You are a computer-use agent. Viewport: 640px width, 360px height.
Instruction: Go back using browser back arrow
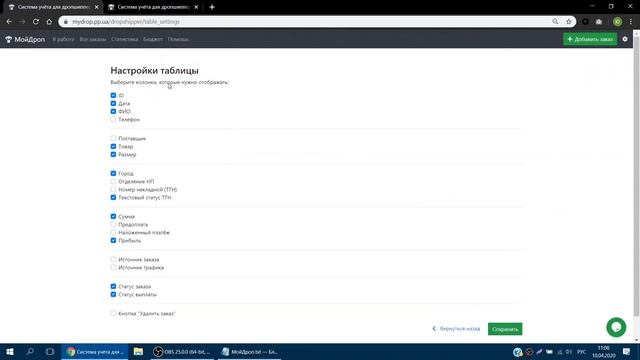[x=9, y=22]
